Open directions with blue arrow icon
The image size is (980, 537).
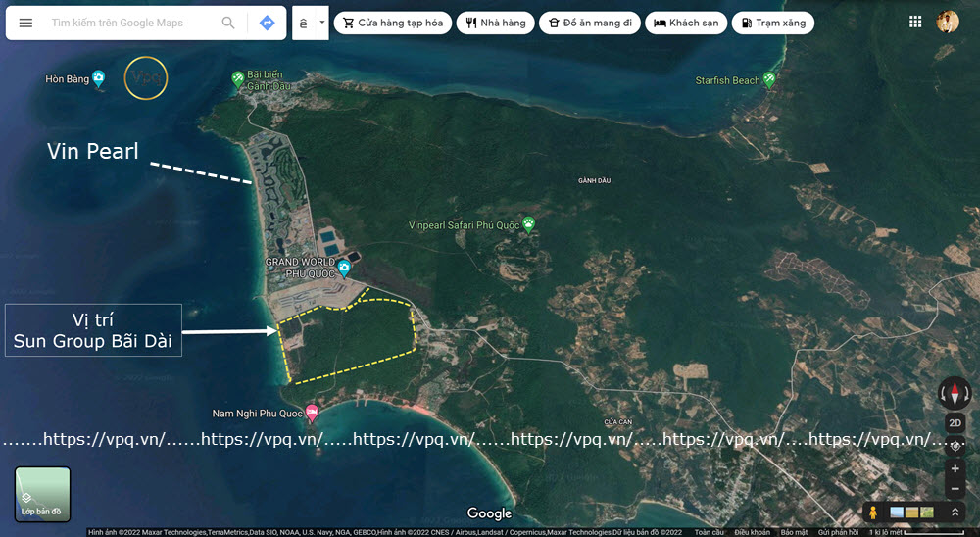click(x=267, y=24)
